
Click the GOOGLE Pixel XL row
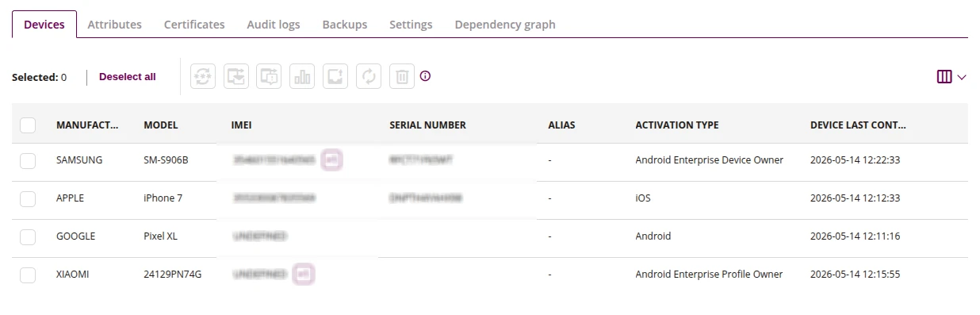pos(490,236)
